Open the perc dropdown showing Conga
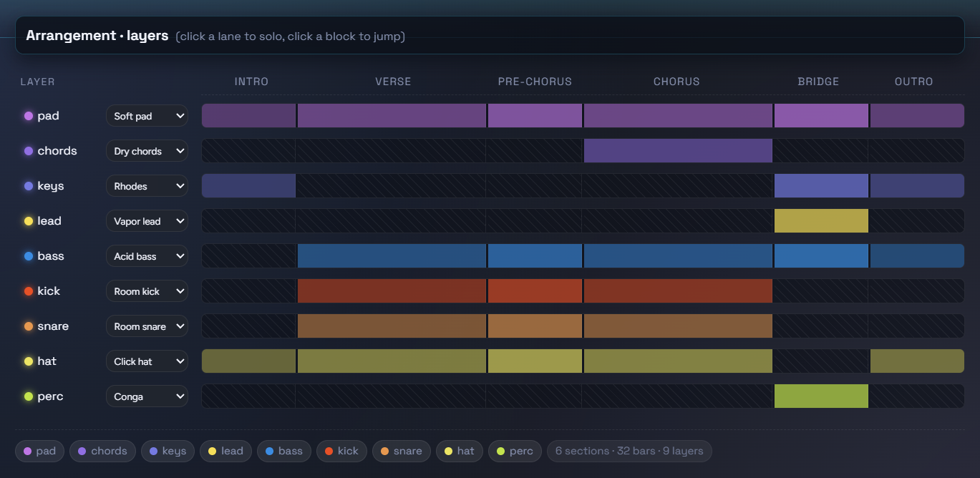 click(147, 396)
